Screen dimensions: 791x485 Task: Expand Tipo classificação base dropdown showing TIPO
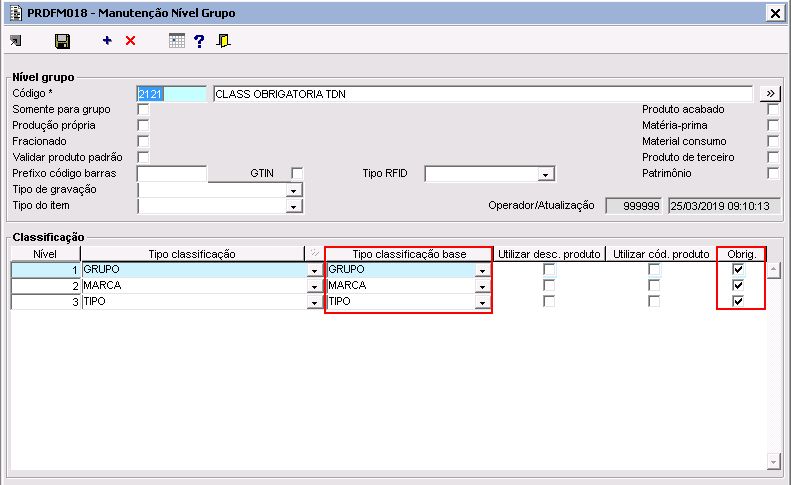(482, 302)
